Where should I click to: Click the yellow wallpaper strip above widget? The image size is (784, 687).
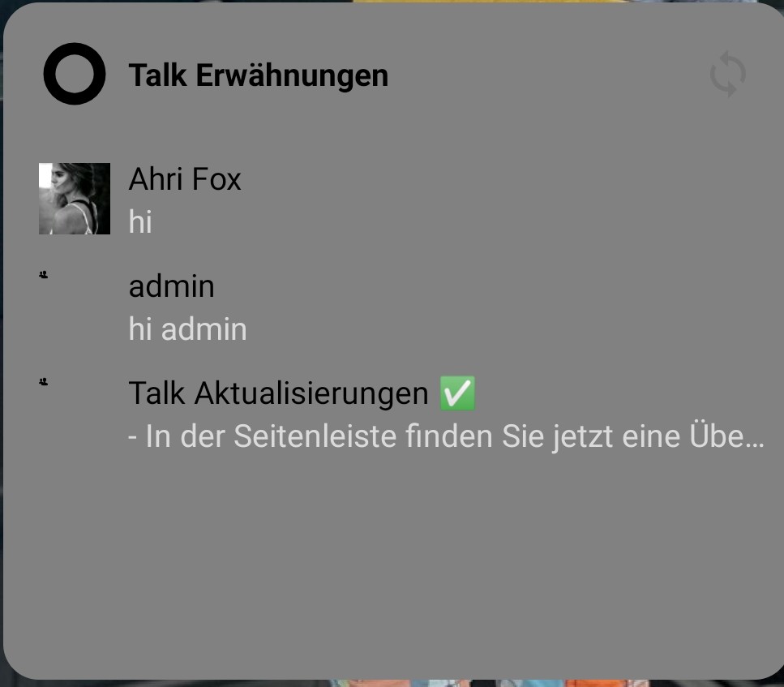pyautogui.click(x=490, y=2)
